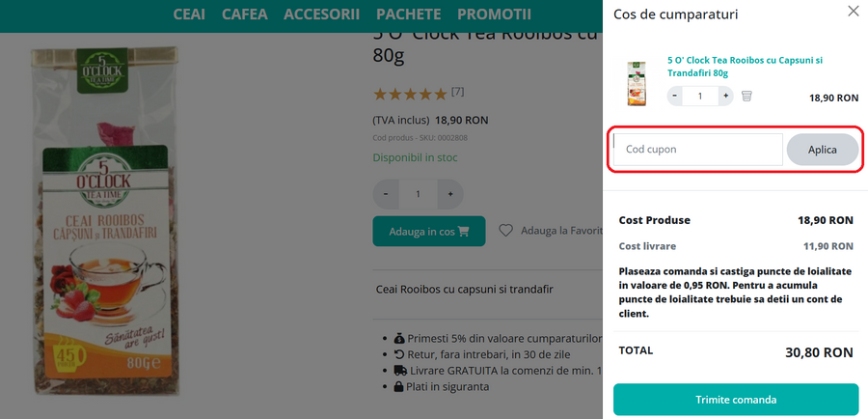Open the CAFEA menu

pyautogui.click(x=245, y=14)
